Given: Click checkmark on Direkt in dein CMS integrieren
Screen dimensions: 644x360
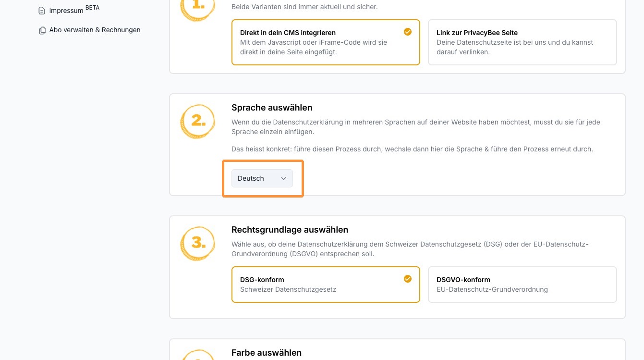Looking at the screenshot, I should pyautogui.click(x=408, y=32).
